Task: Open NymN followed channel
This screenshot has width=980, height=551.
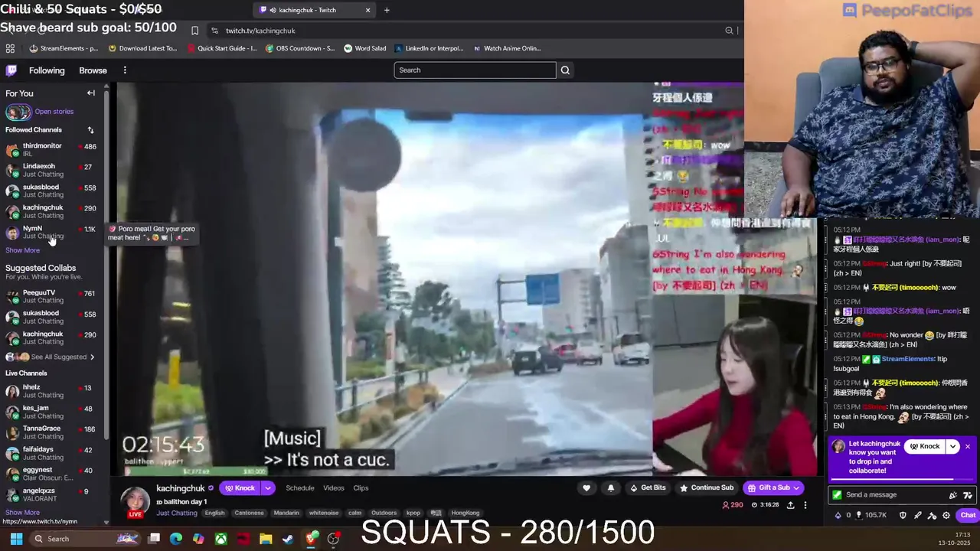Action: 52,232
